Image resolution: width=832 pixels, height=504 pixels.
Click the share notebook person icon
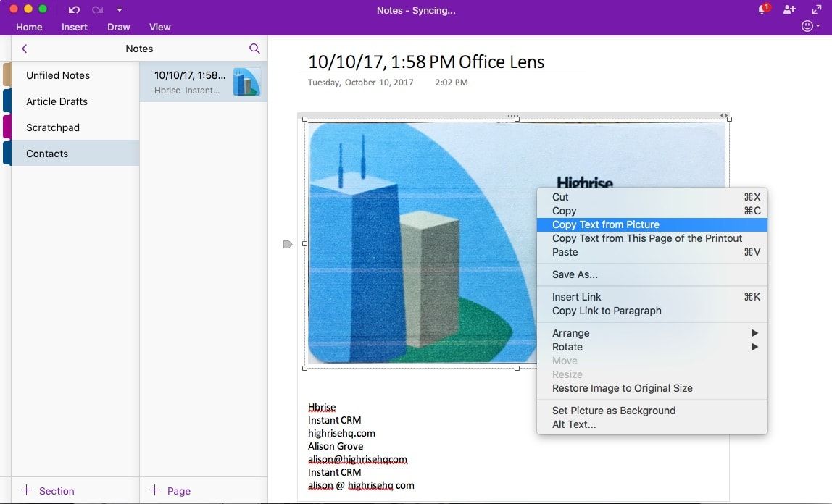coord(789,9)
